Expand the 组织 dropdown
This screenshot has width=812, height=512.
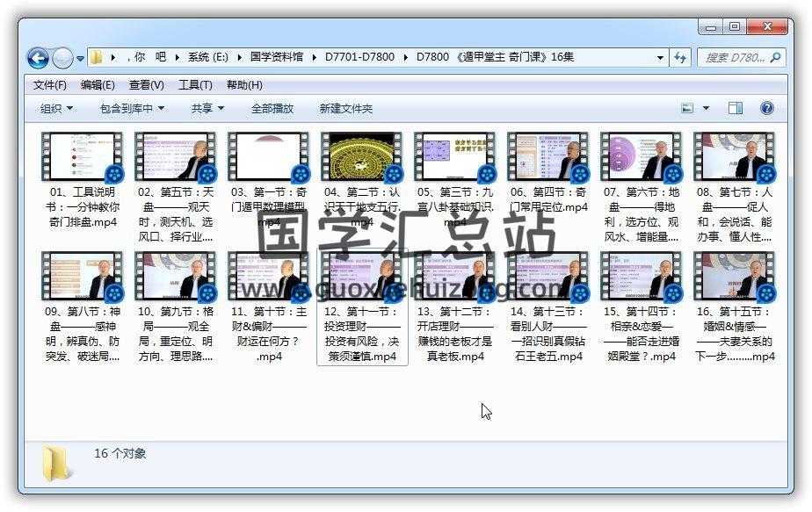coord(56,109)
